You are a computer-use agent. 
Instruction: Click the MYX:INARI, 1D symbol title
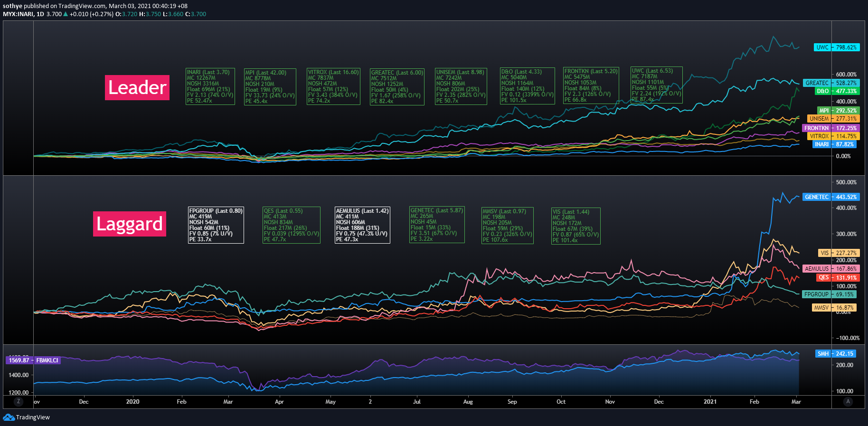pyautogui.click(x=23, y=14)
